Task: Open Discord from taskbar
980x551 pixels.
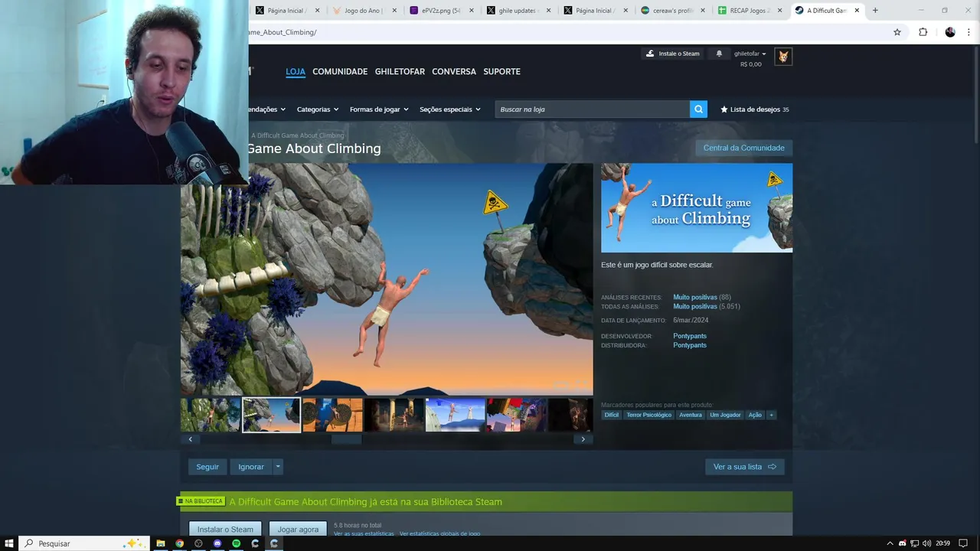Action: point(217,543)
